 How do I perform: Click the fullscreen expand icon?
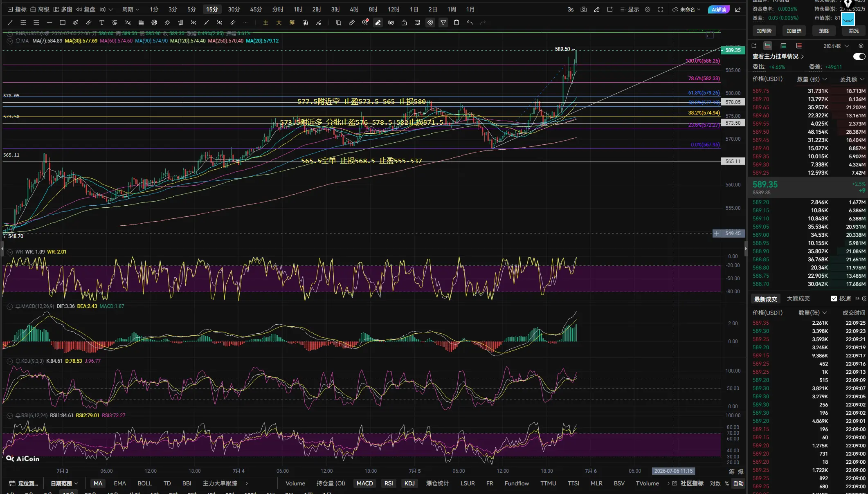[x=661, y=9]
